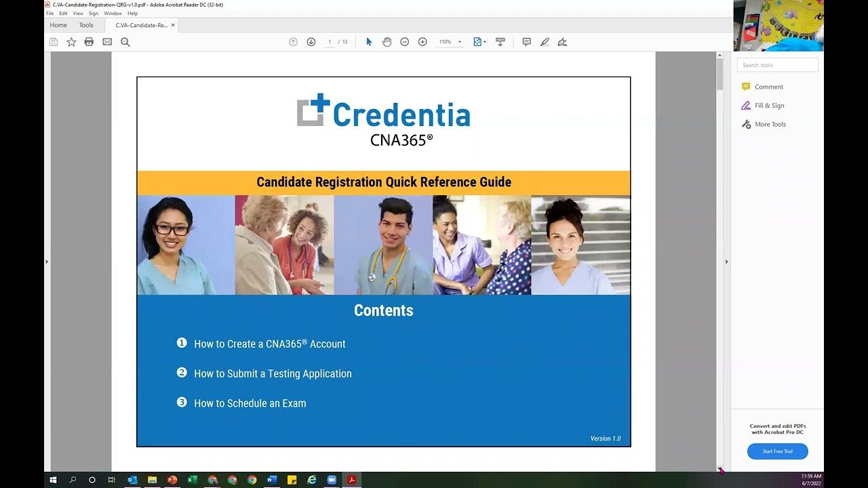Open the View menu

tap(78, 14)
